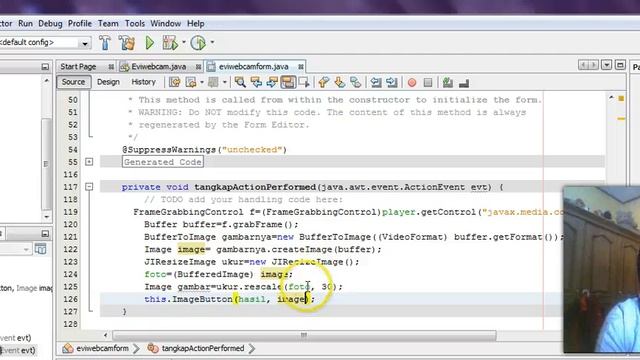
Task: Click the horizontal scrollbar left arrow
Action: tap(105, 336)
